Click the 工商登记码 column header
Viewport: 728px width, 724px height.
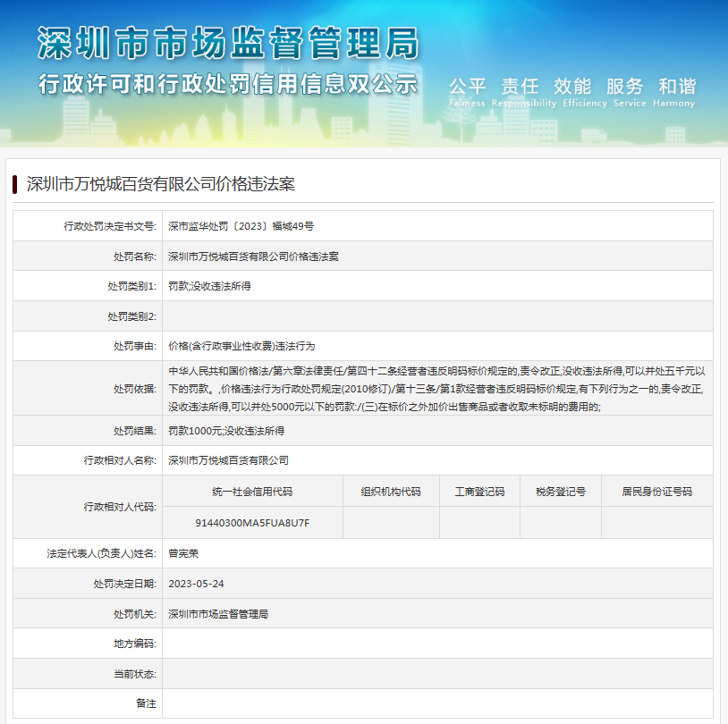479,492
